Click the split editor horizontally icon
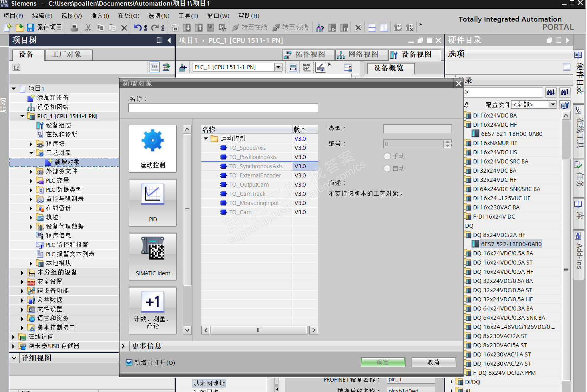Screen dimensions: 587x392 (x=372, y=28)
